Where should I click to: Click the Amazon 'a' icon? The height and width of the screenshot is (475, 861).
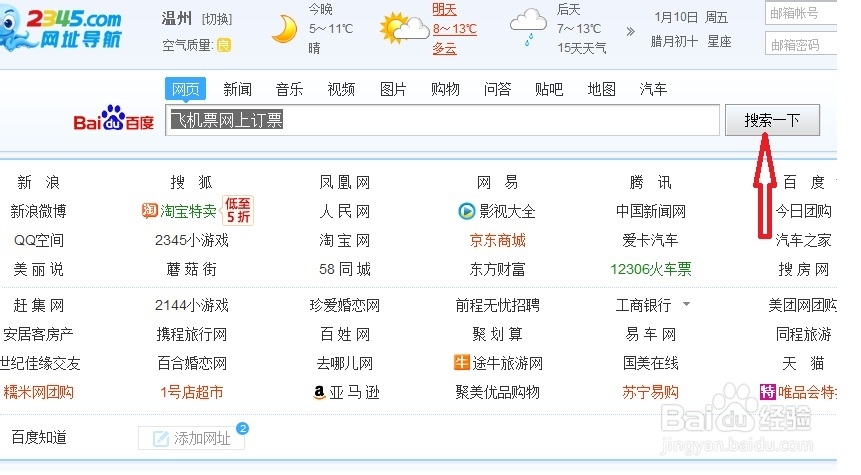pyautogui.click(x=319, y=392)
